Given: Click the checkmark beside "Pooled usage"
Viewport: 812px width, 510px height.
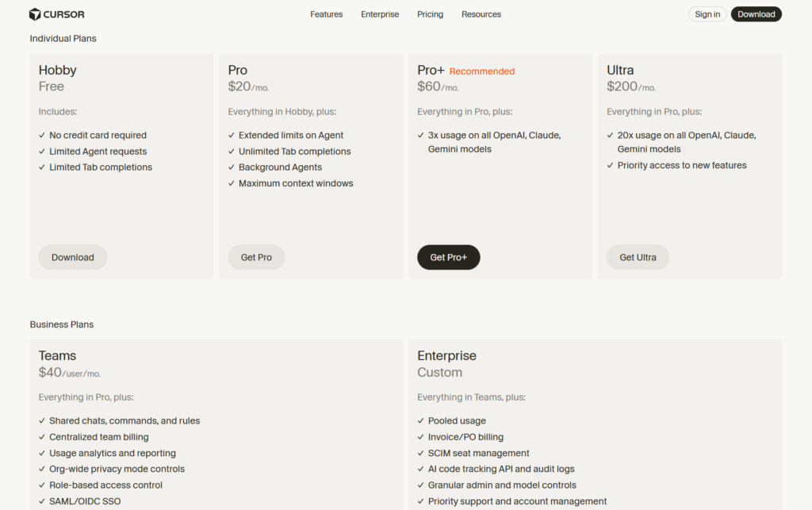Looking at the screenshot, I should coord(420,420).
